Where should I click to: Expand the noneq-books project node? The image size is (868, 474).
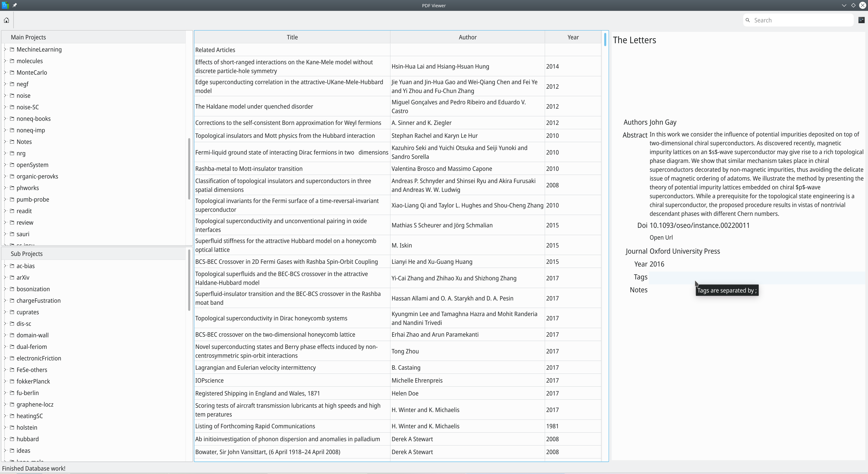pyautogui.click(x=5, y=118)
